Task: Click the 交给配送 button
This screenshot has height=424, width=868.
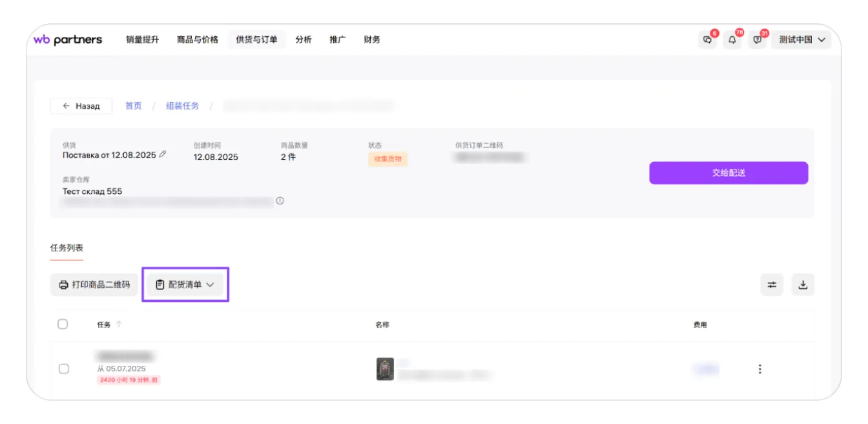Action: 728,173
